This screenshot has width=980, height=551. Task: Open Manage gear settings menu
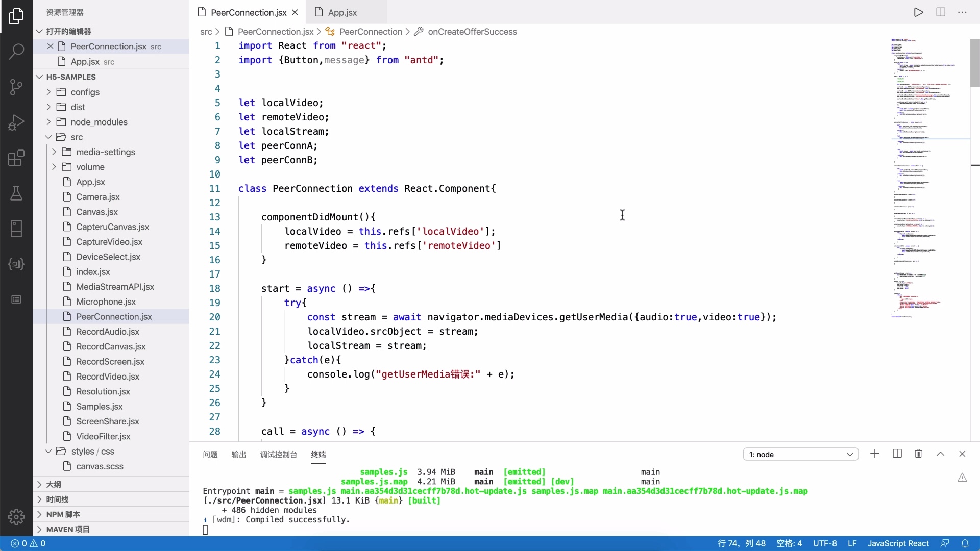(16, 517)
